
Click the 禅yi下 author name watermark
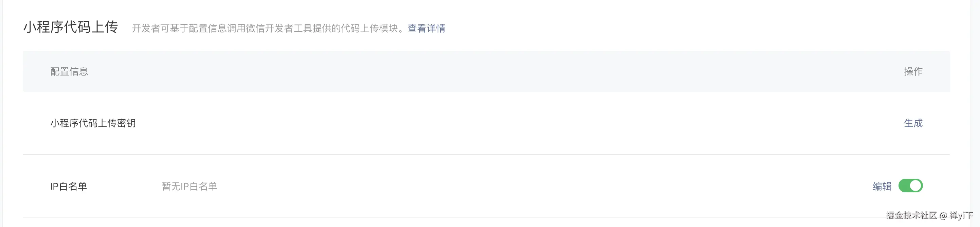(x=961, y=215)
